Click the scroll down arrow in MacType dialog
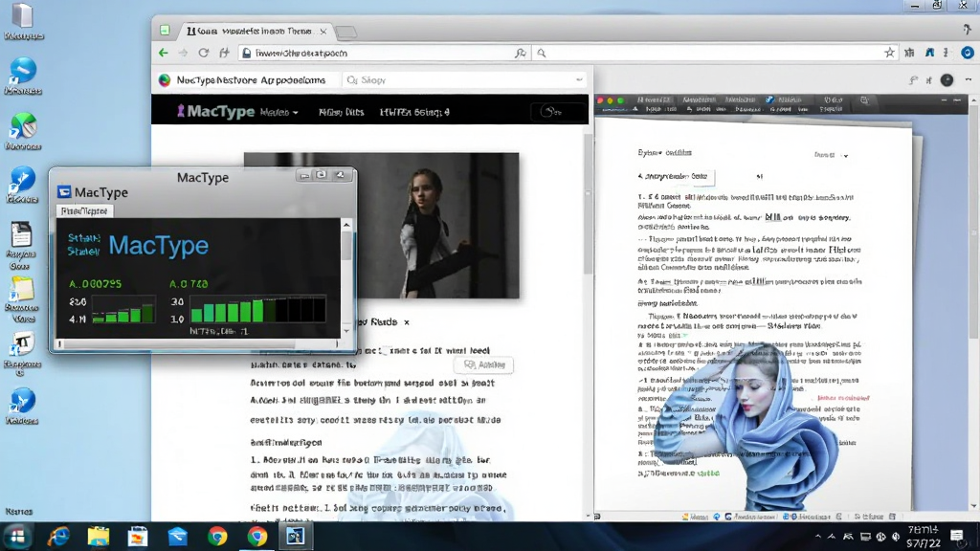The width and height of the screenshot is (980, 551). point(346,331)
